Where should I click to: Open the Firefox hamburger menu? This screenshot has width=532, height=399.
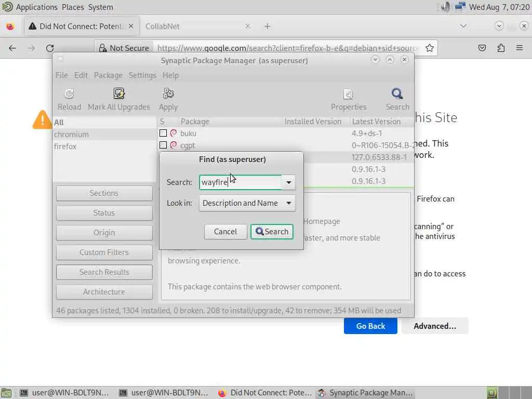[520, 48]
